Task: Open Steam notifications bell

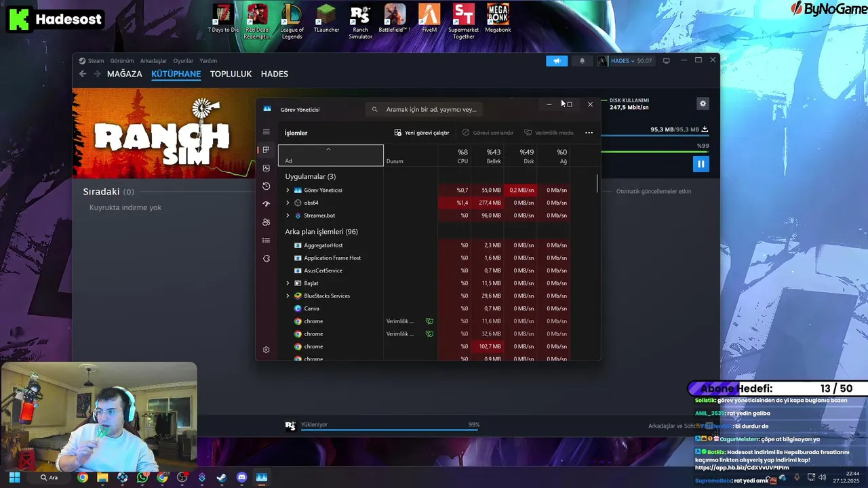Action: pos(582,61)
